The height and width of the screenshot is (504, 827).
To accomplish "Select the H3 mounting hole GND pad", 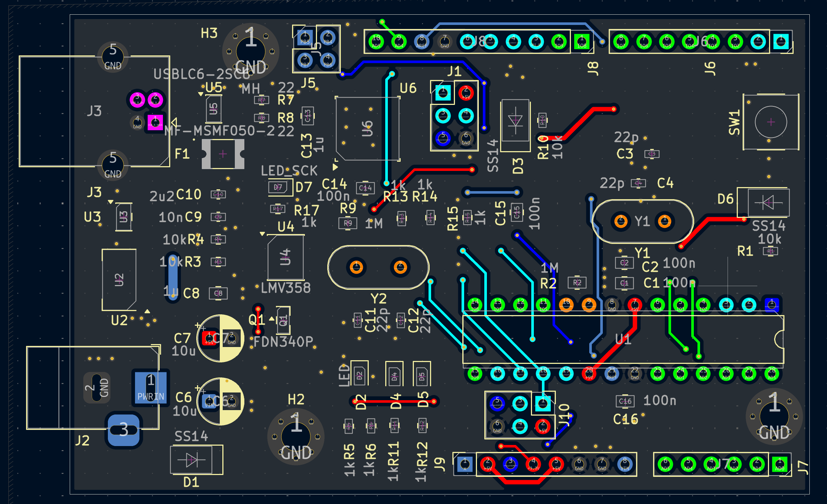I will 251,51.
